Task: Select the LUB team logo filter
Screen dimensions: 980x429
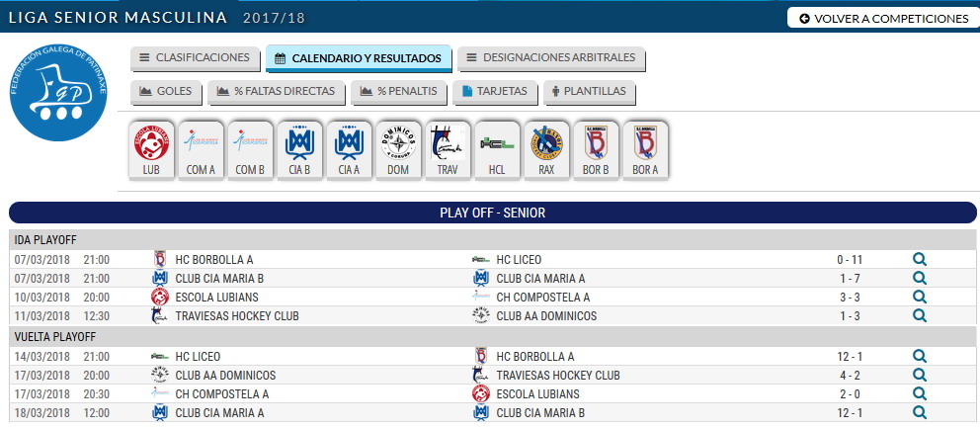Action: click(151, 149)
